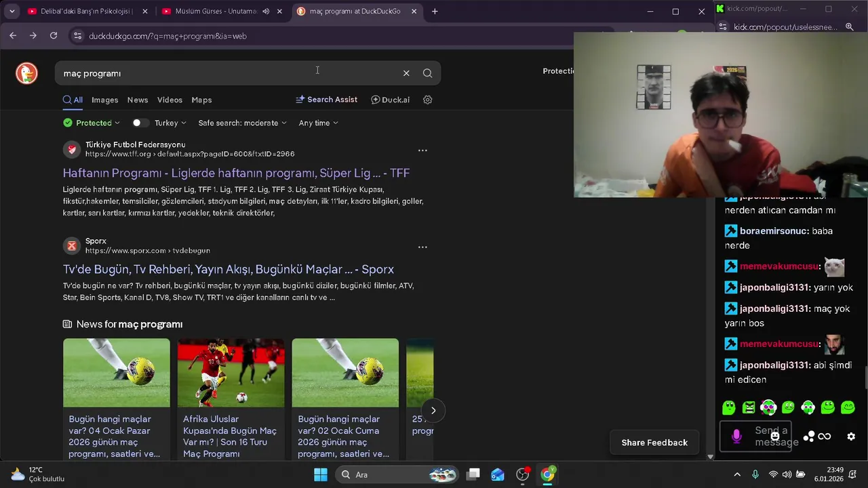Open more options dots for TFF result
Screen dimensions: 868x488
coord(422,150)
